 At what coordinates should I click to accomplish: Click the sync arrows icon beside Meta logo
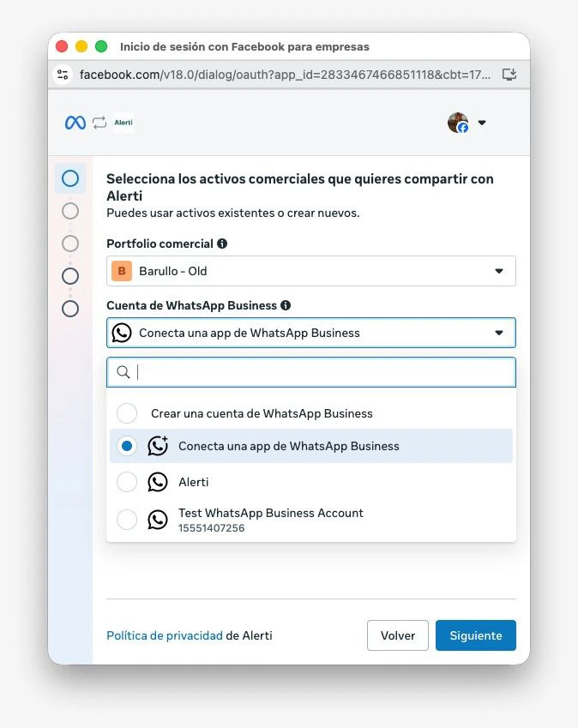point(99,123)
